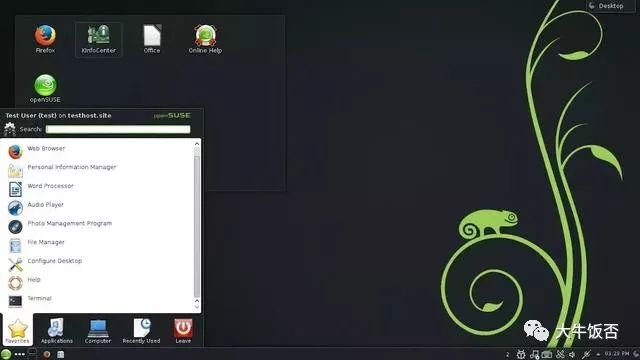Viewport: 640px width, 360px height.
Task: Expand hidden tray icons arrow
Action: point(598,354)
